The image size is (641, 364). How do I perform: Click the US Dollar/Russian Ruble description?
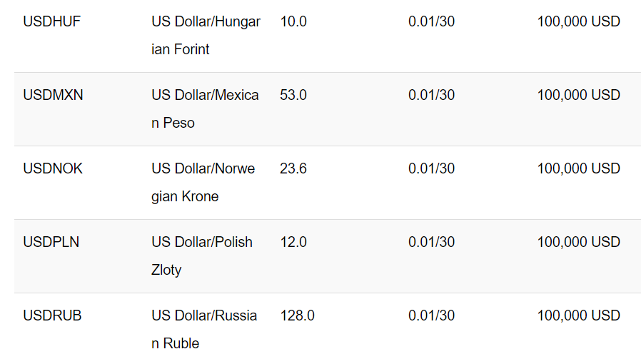coord(204,330)
